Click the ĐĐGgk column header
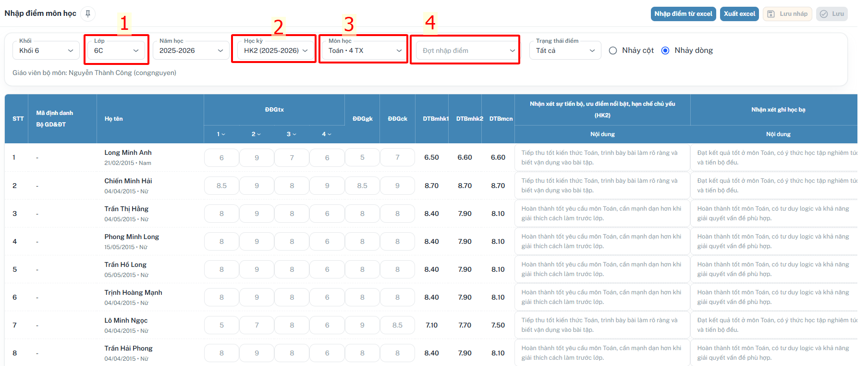Viewport: 868px width, 366px height. click(x=363, y=119)
